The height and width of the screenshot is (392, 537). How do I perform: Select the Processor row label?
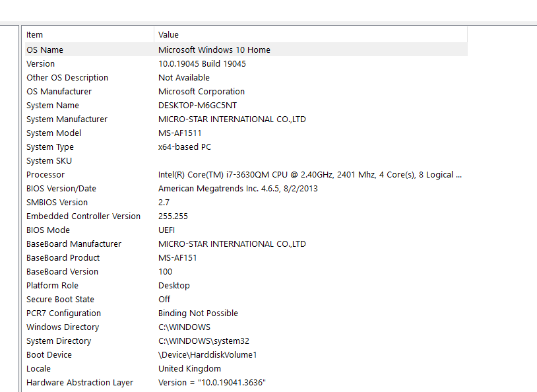tap(46, 174)
